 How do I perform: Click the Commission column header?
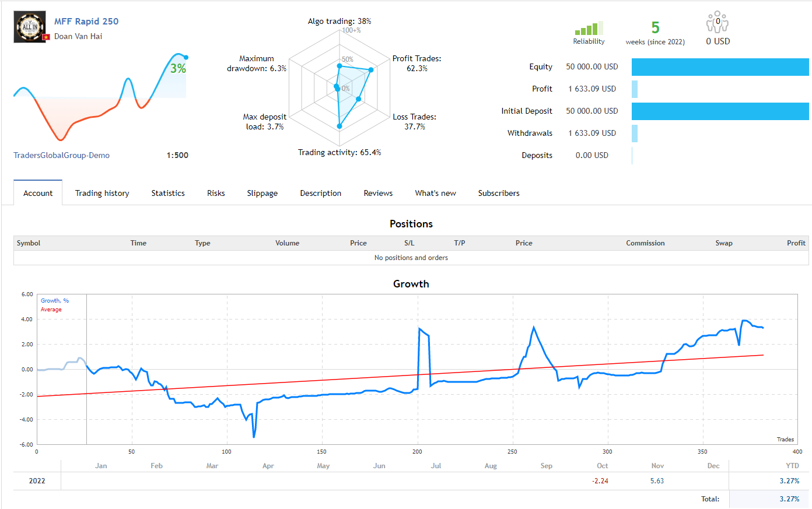[645, 243]
